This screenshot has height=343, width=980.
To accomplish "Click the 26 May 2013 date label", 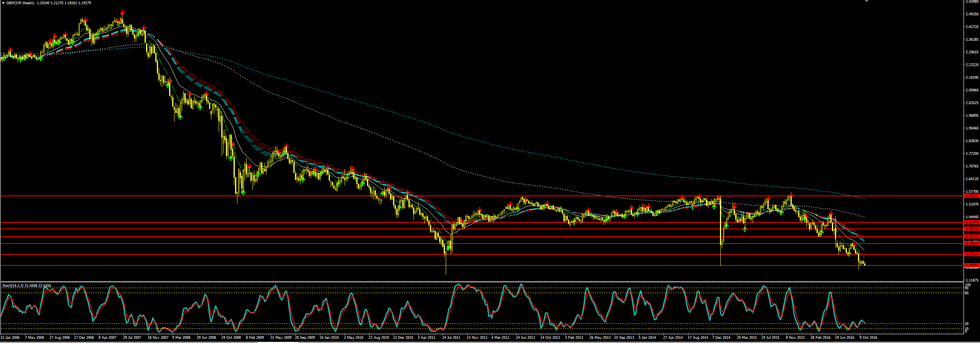I will tap(600, 338).
